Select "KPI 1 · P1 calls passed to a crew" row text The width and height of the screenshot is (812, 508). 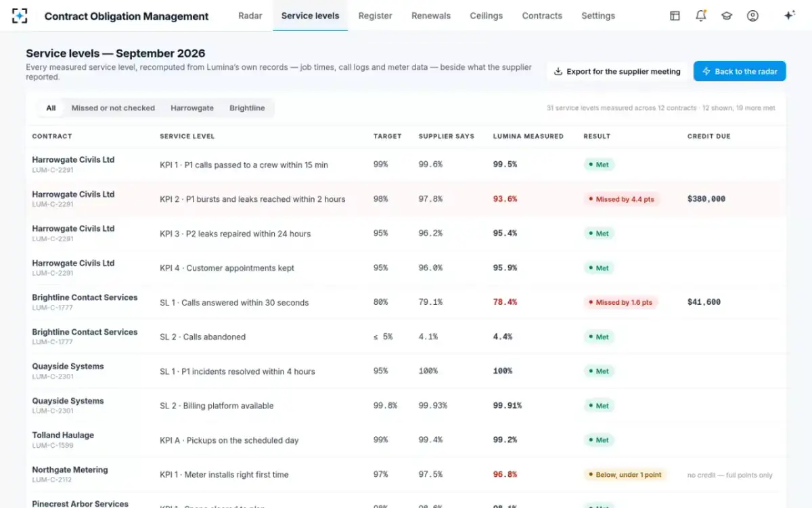coord(244,165)
